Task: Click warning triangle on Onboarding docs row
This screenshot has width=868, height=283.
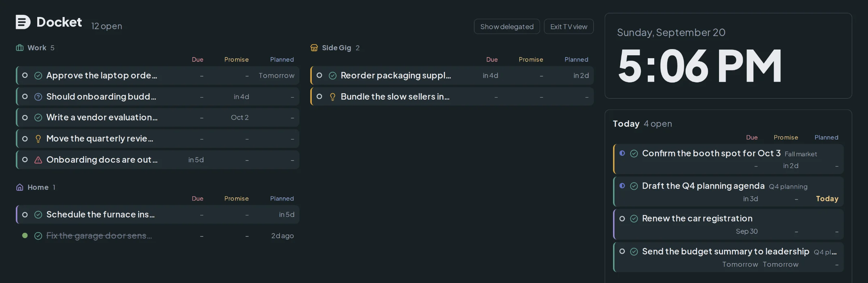Action: [x=38, y=160]
